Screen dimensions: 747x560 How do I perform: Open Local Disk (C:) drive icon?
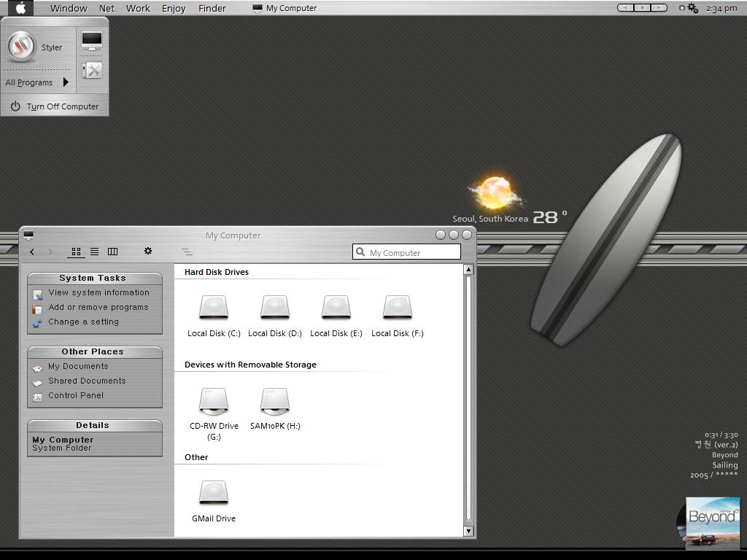pos(214,307)
